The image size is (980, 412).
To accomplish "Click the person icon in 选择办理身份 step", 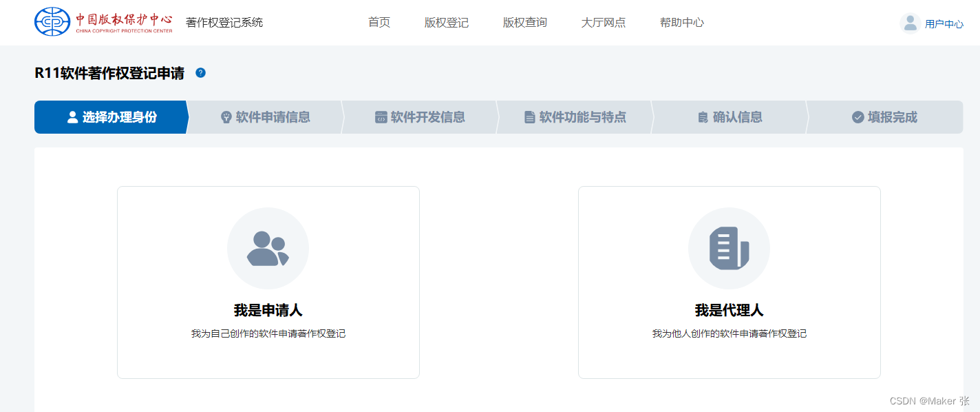I will coord(72,117).
